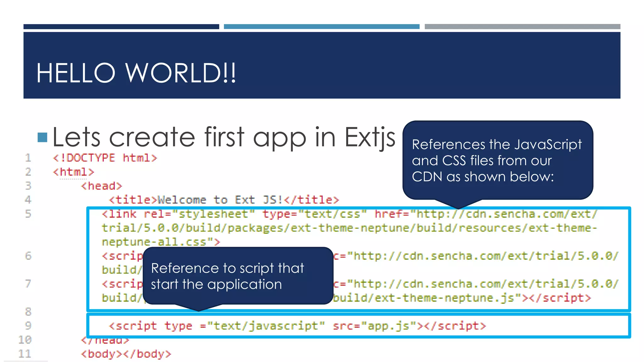Click the app.js script tag line

pyautogui.click(x=297, y=326)
